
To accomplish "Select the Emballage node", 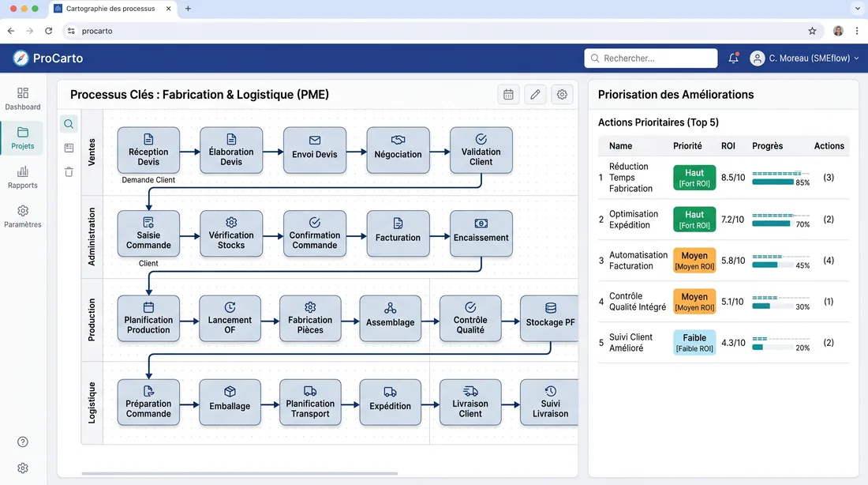I will click(x=230, y=402).
